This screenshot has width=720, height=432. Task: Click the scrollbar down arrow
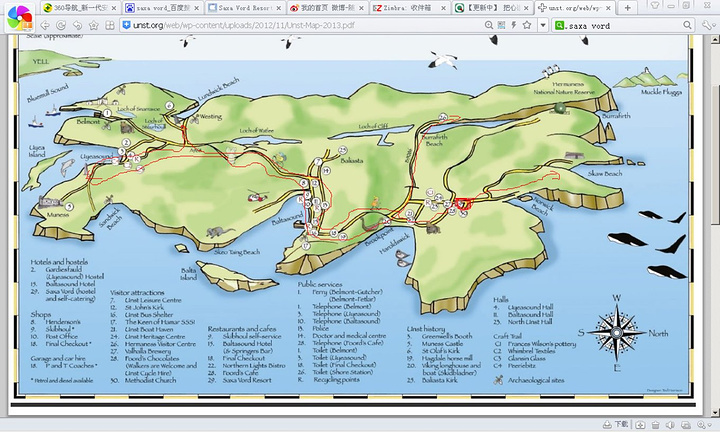[x=713, y=410]
